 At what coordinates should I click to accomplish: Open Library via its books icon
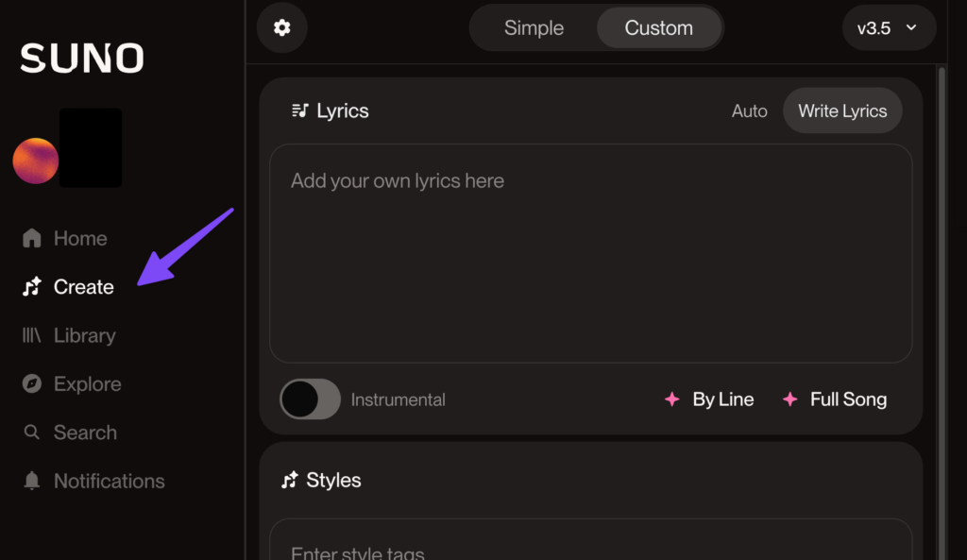[31, 335]
